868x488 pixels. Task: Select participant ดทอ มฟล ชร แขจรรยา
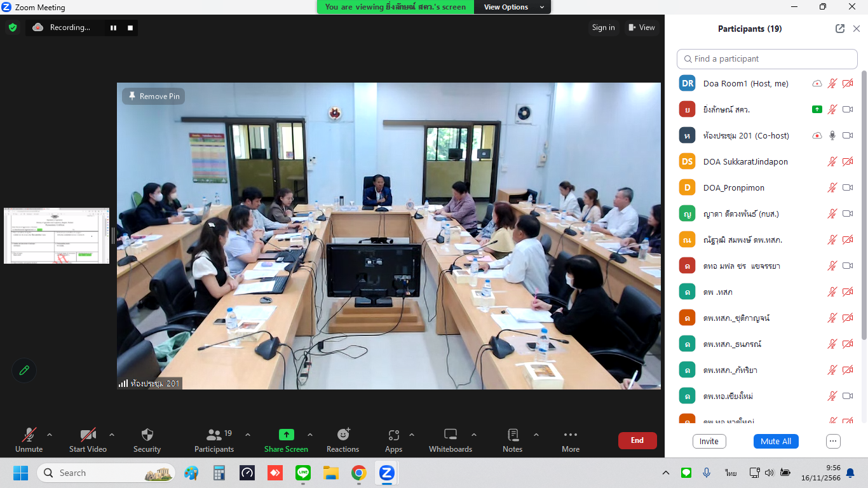767,266
